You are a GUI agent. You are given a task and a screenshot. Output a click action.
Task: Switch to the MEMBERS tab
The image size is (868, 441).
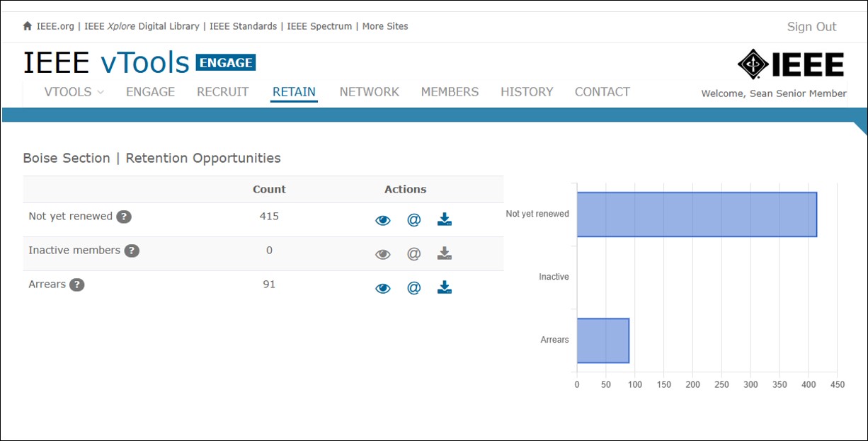[x=450, y=92]
